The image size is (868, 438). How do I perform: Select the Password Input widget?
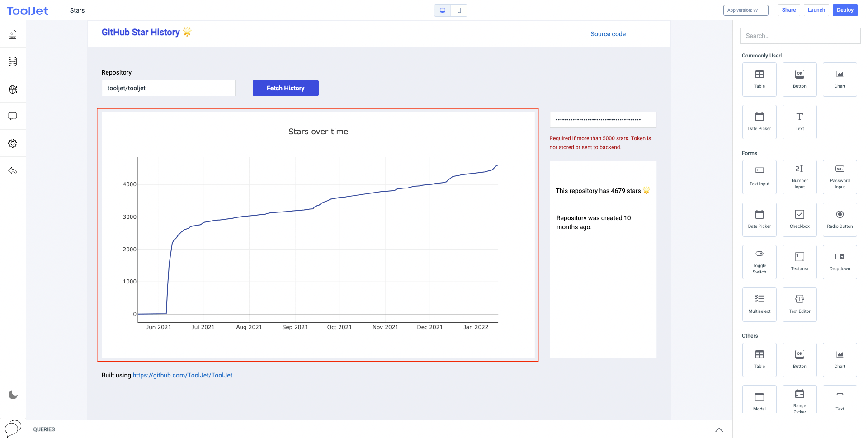click(x=840, y=177)
